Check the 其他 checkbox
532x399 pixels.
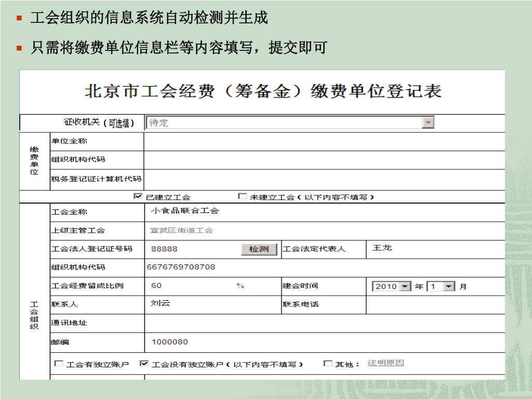coord(328,364)
